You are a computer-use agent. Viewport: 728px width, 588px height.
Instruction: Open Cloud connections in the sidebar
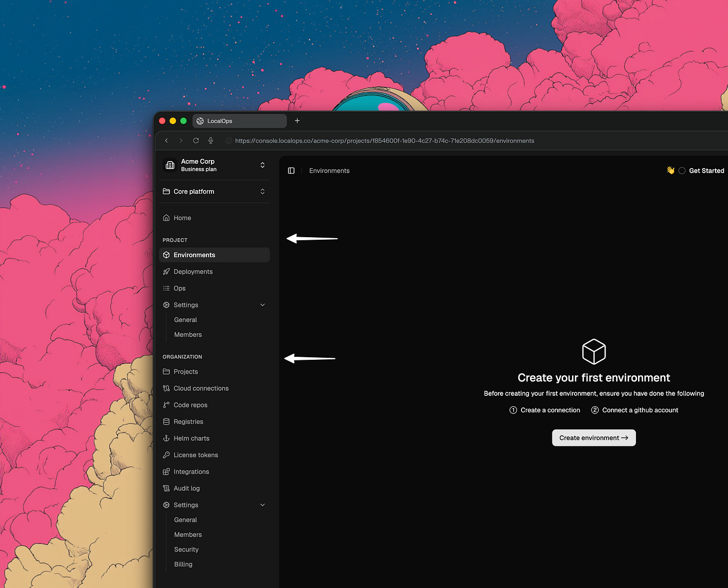point(214,388)
